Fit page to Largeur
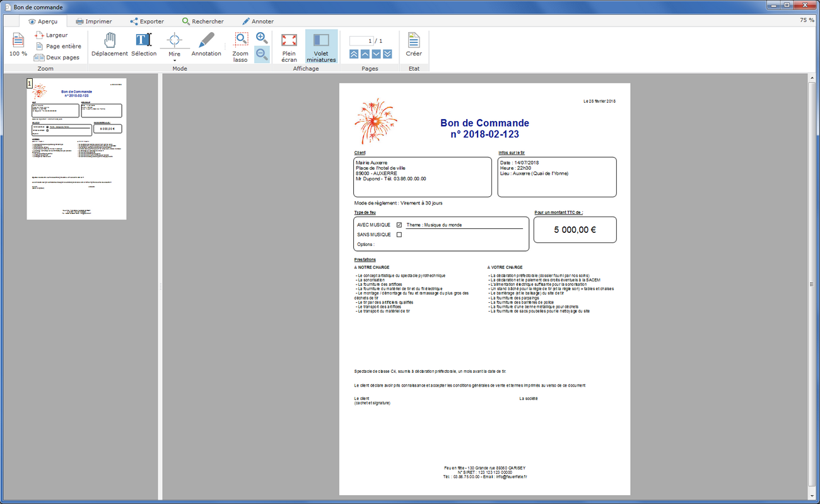The width and height of the screenshot is (820, 504). pos(50,35)
